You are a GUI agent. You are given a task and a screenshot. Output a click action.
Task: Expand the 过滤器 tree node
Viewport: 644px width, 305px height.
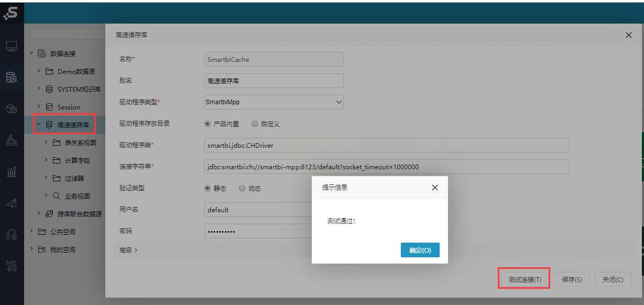coord(46,178)
